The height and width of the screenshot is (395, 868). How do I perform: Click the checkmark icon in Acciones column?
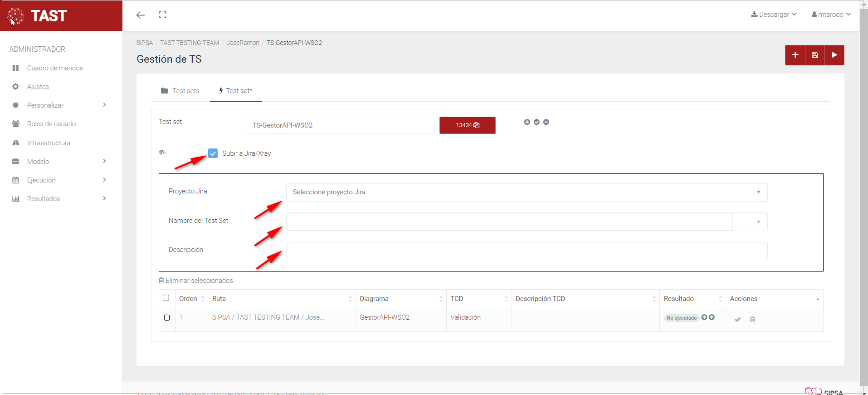[738, 320]
